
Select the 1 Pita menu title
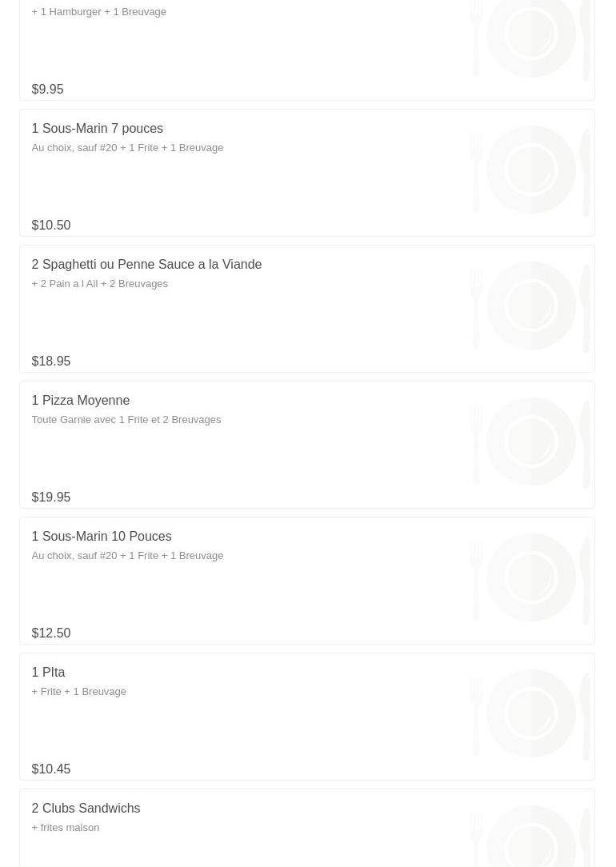coord(48,673)
